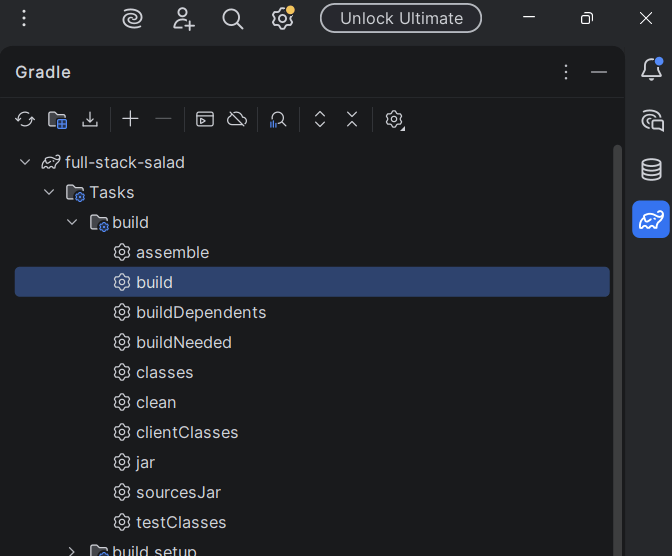The image size is (672, 556).
Task: Click the Unlink Gradle project minus icon
Action: (163, 119)
